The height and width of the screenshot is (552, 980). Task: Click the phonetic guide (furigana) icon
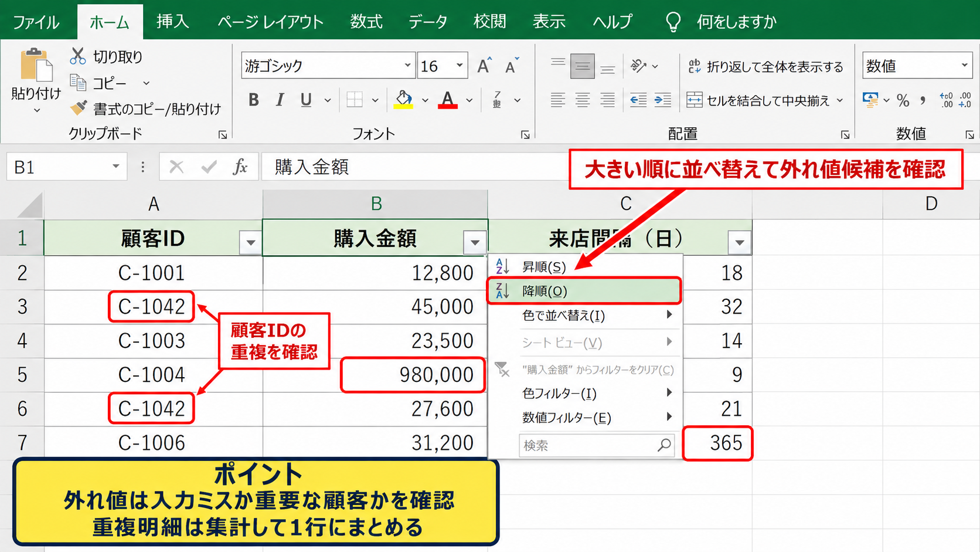pyautogui.click(x=497, y=100)
